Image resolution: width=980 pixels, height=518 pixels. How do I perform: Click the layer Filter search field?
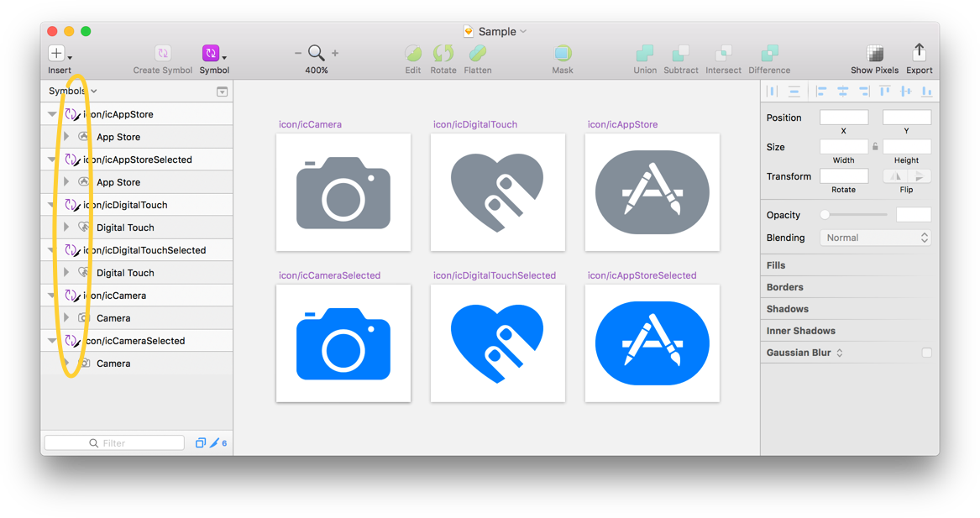[x=114, y=443]
